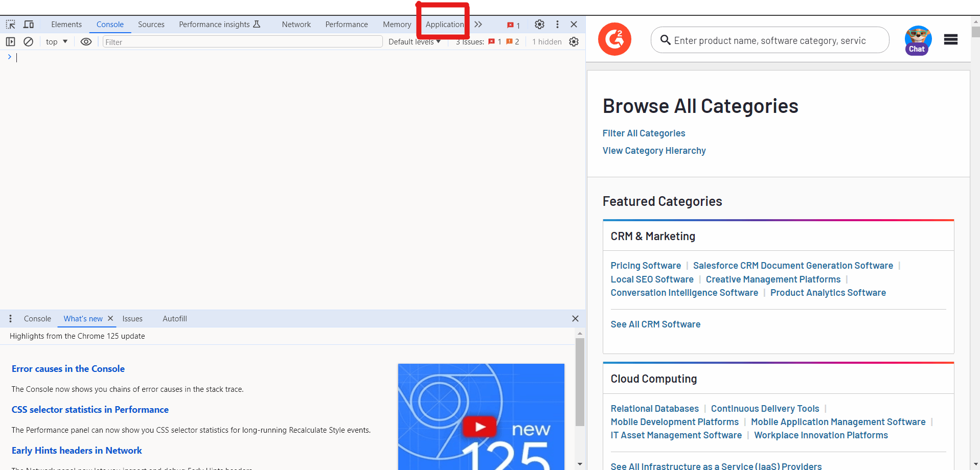The width and height of the screenshot is (980, 470).
Task: Switch to the Sources tab
Action: click(151, 25)
